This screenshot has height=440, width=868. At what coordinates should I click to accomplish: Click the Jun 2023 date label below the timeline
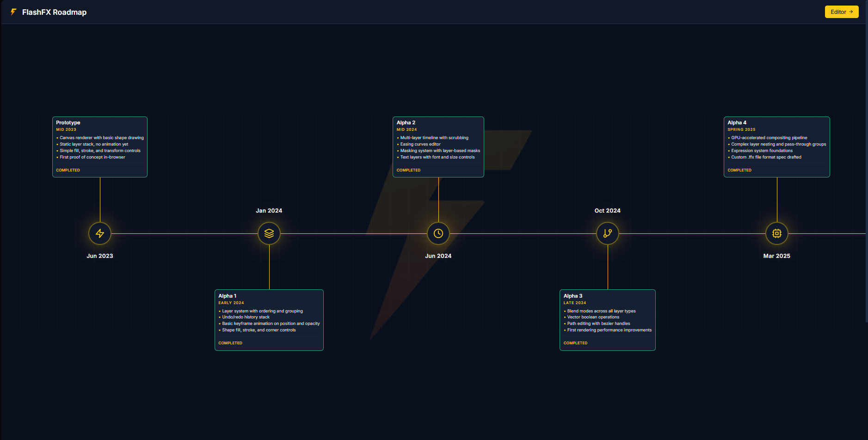click(x=99, y=256)
